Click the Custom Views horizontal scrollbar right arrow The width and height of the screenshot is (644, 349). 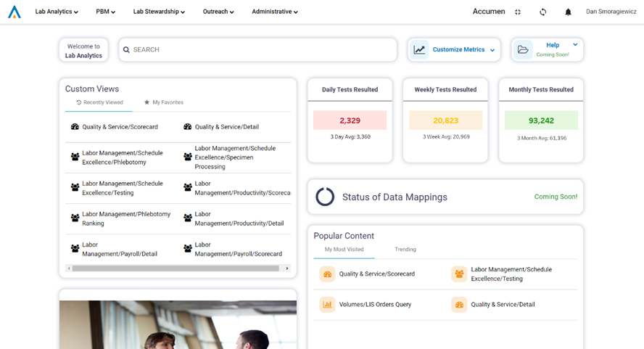[x=287, y=268]
